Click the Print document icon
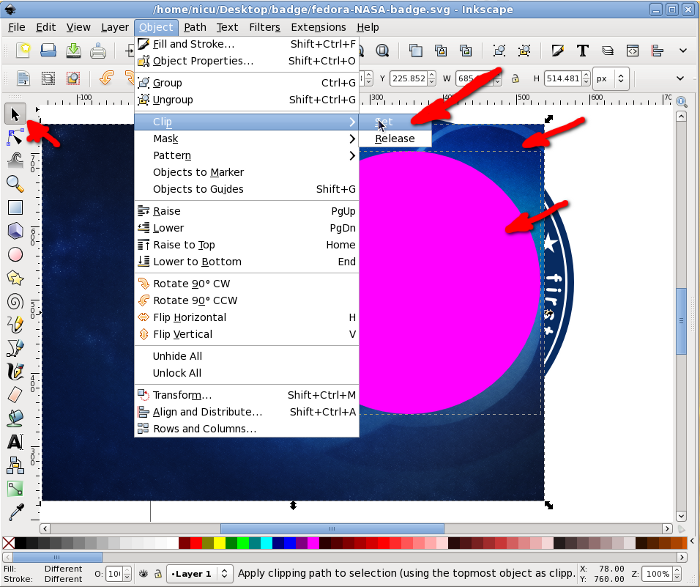Screen dimensions: 700x587 click(x=98, y=50)
